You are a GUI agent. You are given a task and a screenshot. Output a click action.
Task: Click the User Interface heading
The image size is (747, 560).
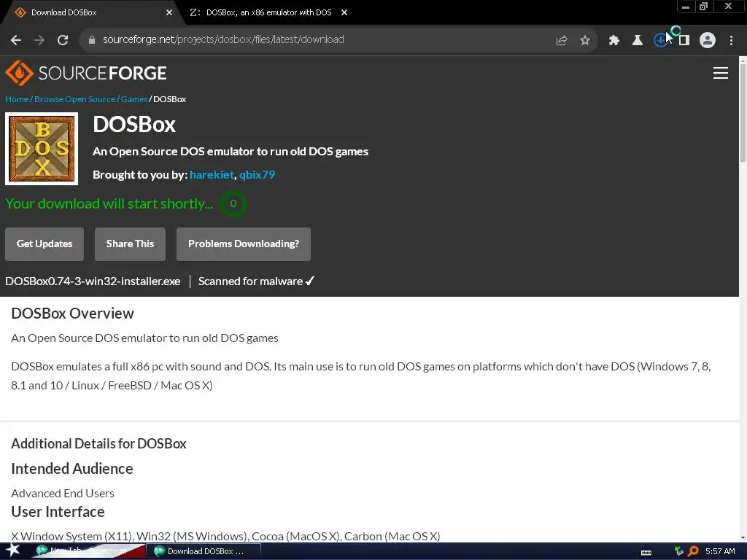click(58, 512)
